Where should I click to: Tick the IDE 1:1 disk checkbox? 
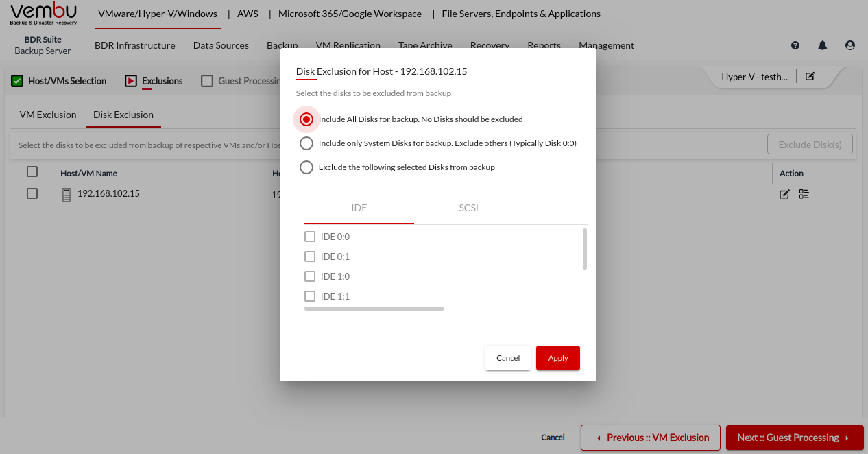pos(310,296)
